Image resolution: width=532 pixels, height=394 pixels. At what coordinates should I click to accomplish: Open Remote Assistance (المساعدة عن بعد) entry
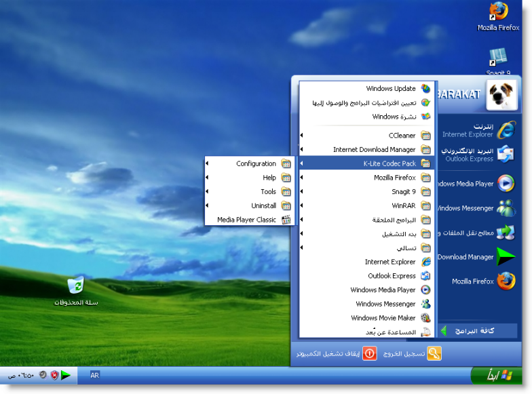point(366,332)
